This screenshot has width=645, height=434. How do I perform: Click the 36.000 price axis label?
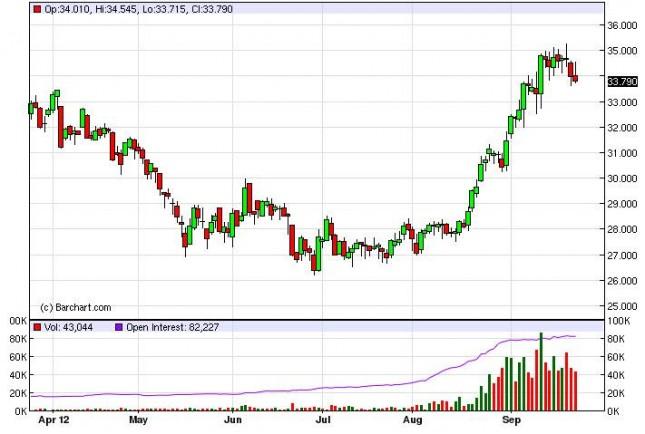tap(622, 26)
